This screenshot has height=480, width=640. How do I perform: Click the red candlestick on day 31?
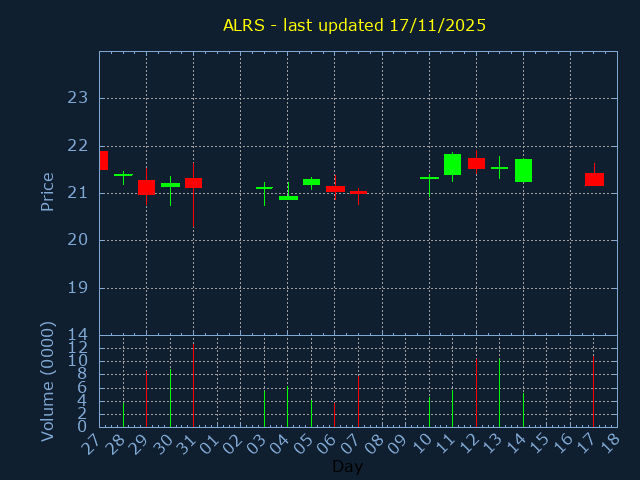pyautogui.click(x=193, y=183)
